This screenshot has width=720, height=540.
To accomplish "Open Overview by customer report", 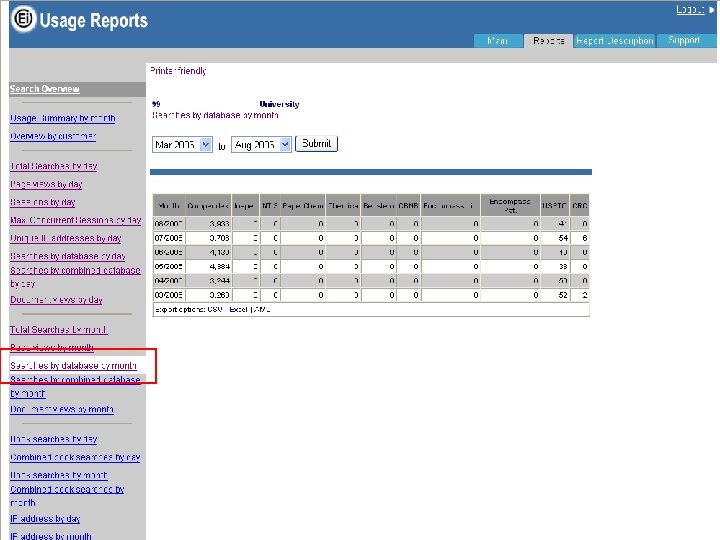I will [53, 136].
